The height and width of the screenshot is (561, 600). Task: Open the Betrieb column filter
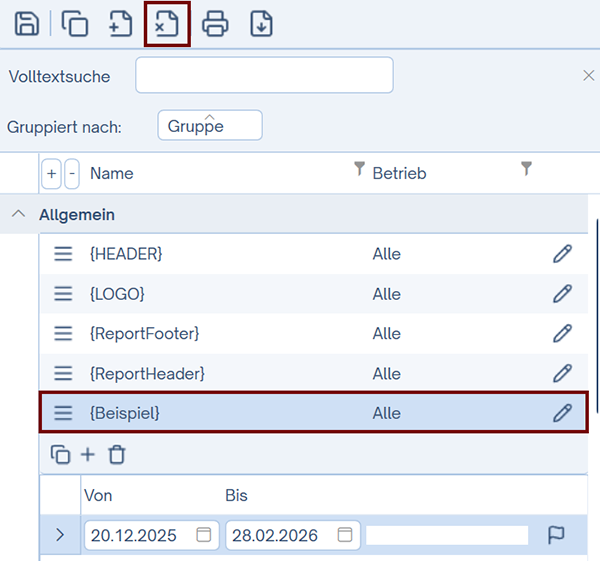click(527, 170)
